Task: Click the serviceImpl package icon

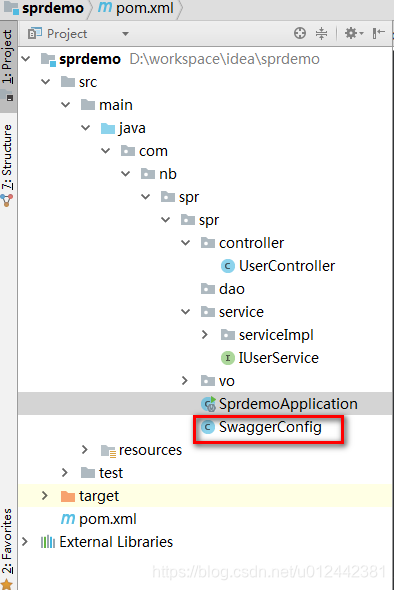Action: 228,335
